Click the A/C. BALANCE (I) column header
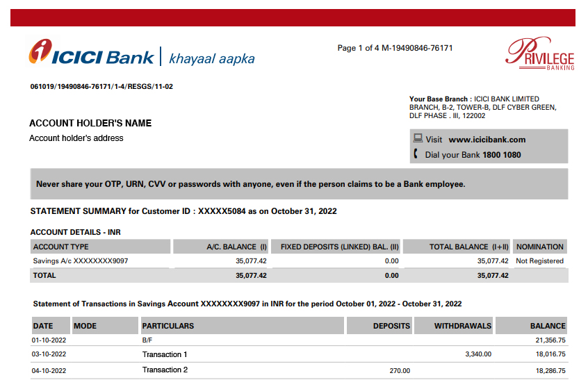This screenshot has height=380, width=588. (220, 247)
